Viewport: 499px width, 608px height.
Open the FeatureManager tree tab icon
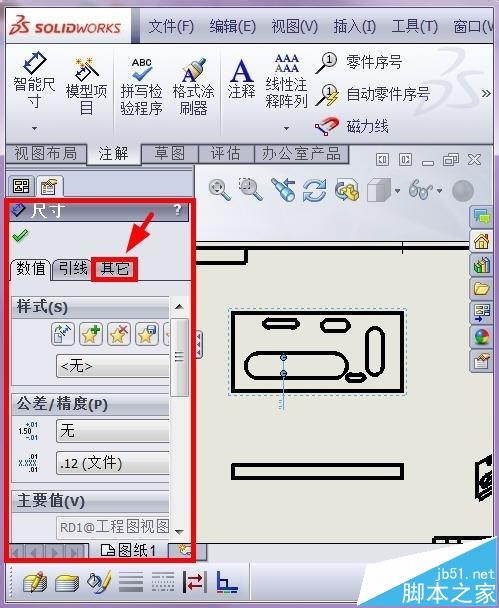pos(21,187)
